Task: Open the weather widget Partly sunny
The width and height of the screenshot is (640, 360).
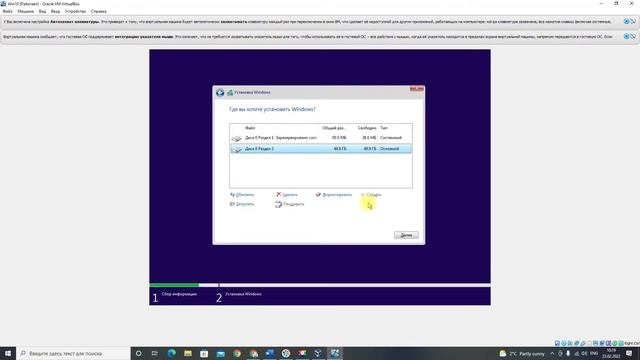Action: point(522,353)
